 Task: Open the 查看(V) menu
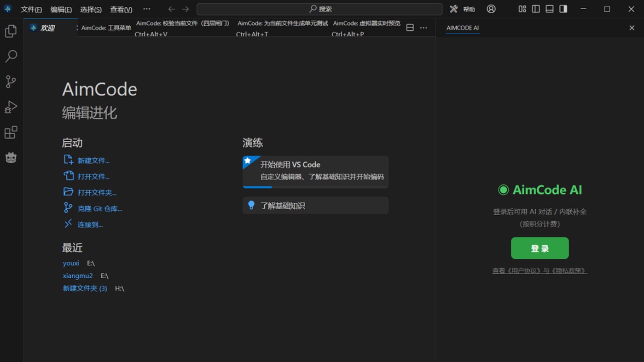click(x=121, y=9)
